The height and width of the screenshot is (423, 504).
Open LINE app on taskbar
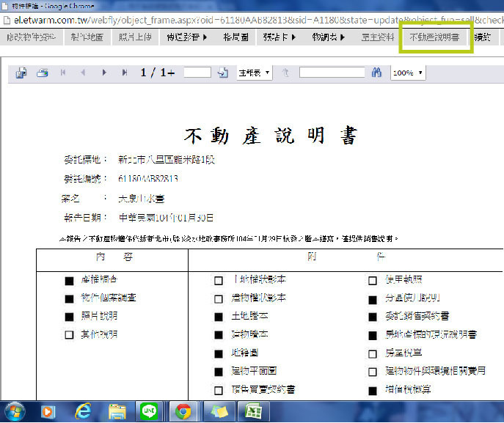point(149,411)
